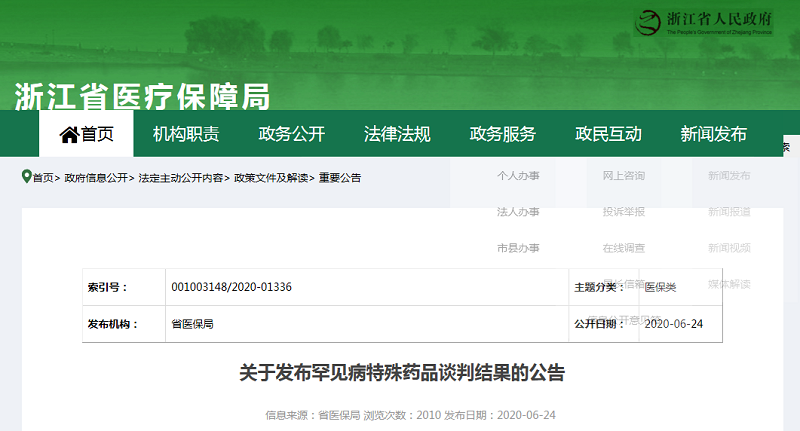Select 新闻报道 submenu item
The image size is (800, 431).
point(729,212)
